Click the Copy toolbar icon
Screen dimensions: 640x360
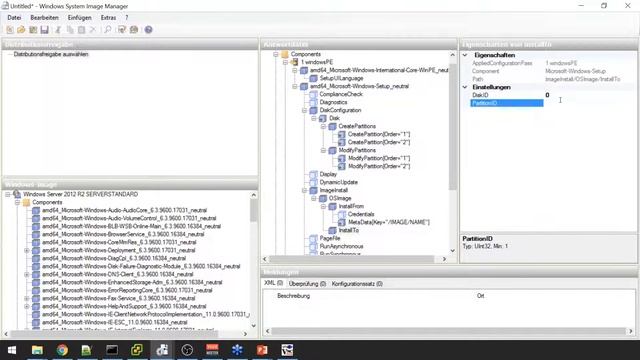[x=70, y=30]
